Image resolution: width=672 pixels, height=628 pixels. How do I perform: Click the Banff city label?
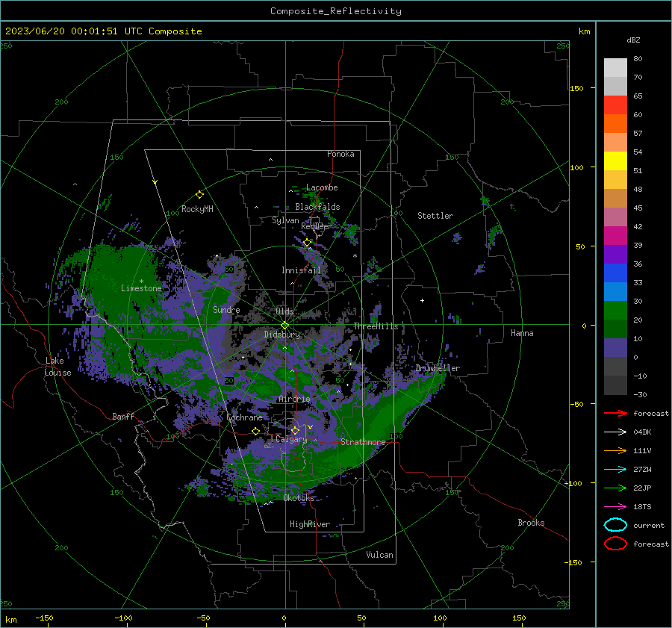pyautogui.click(x=123, y=416)
